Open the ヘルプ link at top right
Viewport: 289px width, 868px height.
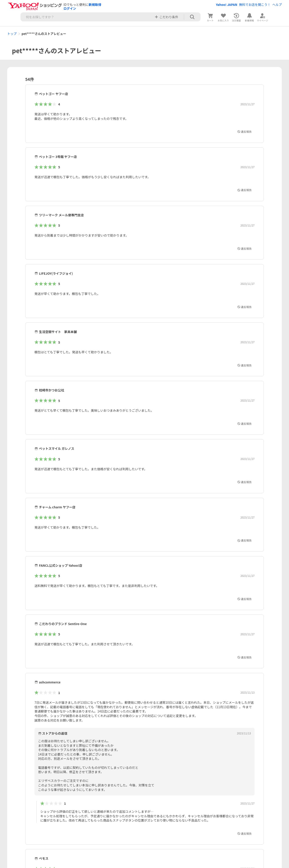click(x=277, y=5)
